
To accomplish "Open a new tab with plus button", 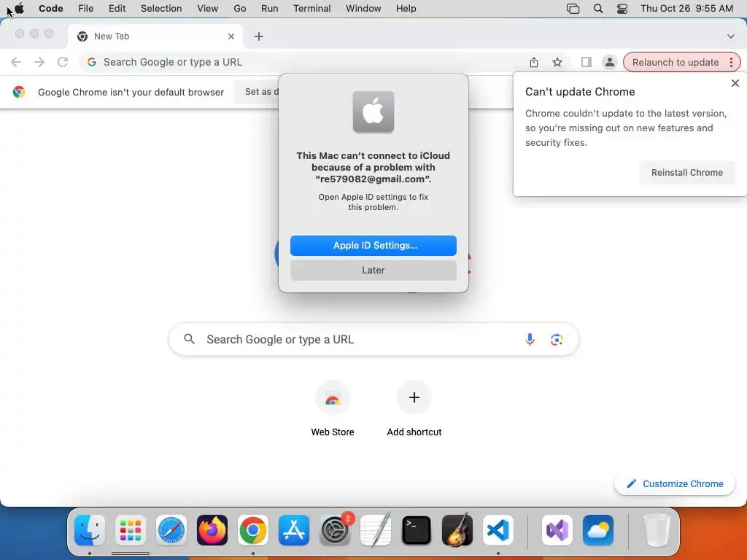I will click(x=259, y=36).
